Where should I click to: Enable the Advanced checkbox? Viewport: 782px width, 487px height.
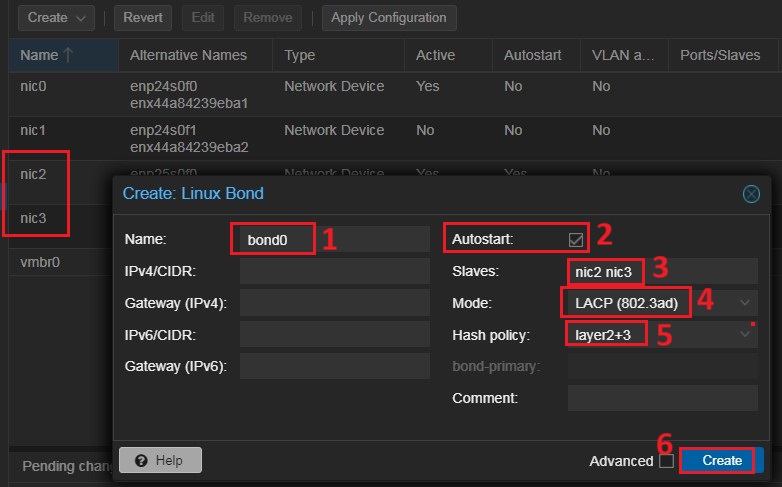point(666,461)
